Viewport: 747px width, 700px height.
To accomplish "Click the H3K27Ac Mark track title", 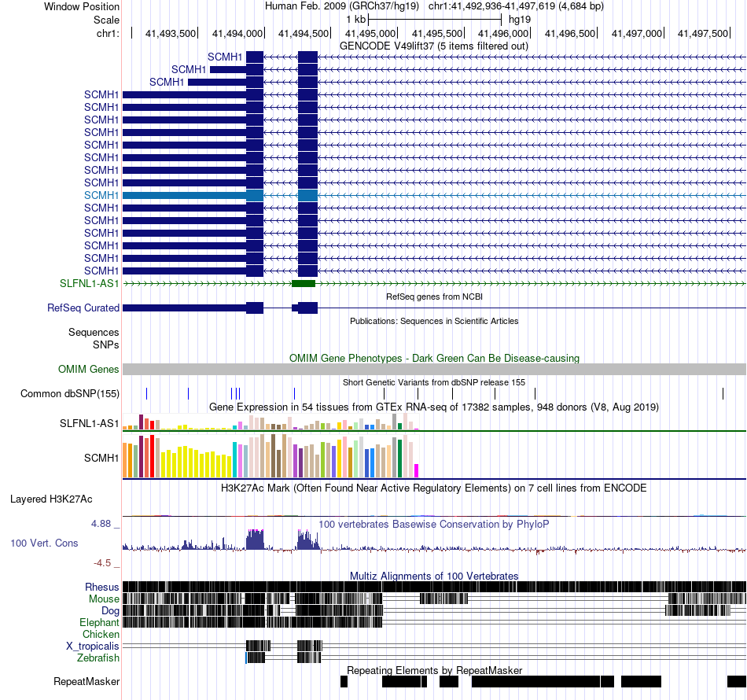I will coord(434,488).
